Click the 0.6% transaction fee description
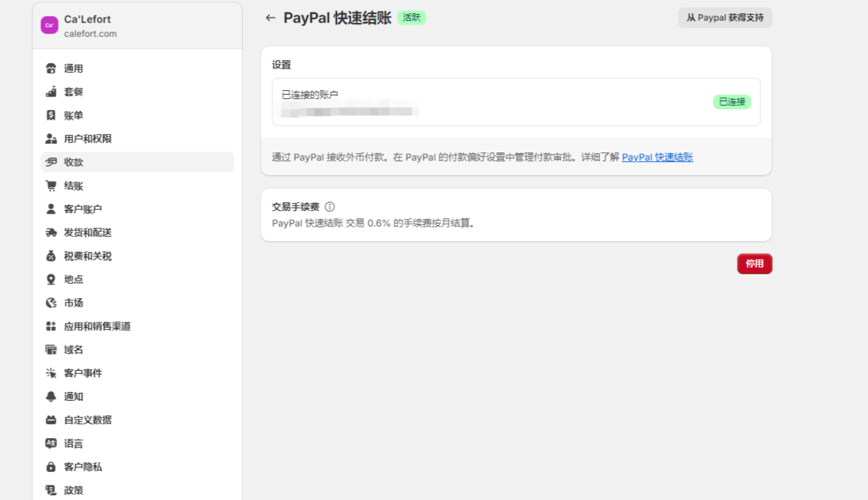 tap(374, 223)
